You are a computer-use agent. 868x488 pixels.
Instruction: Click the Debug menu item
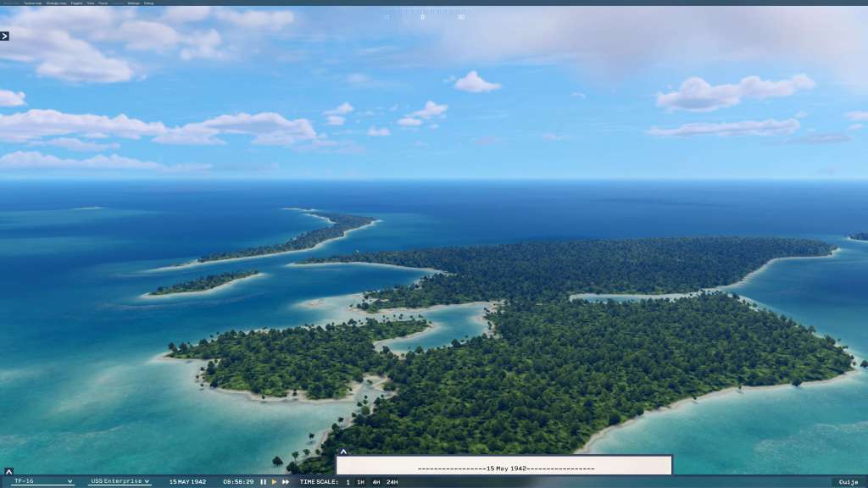tap(148, 3)
